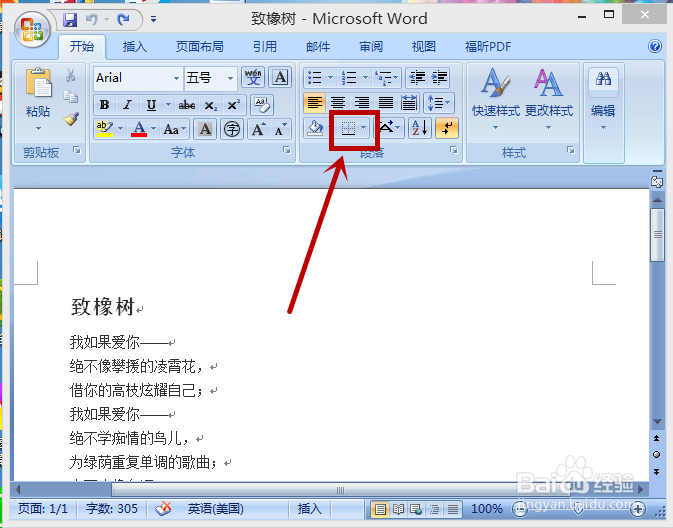Screen dimensions: 673x528
Task: Click 英语(美国) language indicator
Action: click(x=215, y=509)
